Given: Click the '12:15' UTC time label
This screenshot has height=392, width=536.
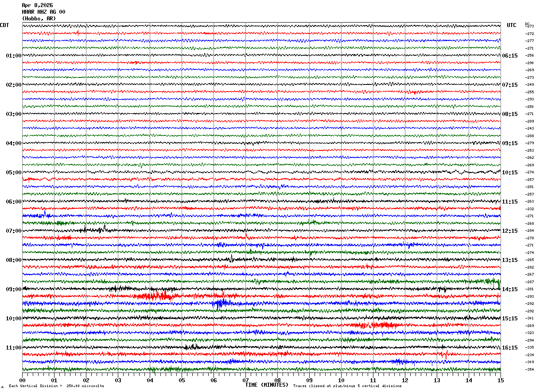Looking at the screenshot, I should (x=510, y=231).
